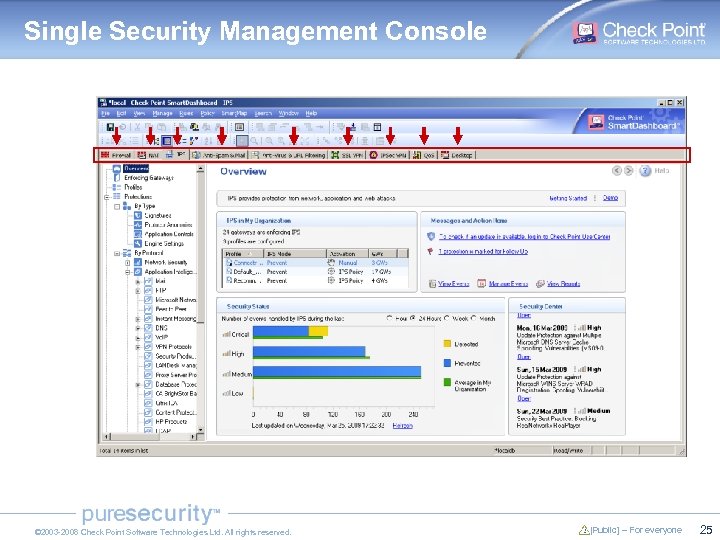Click the Getting Started link
The image size is (720, 540).
pos(568,198)
